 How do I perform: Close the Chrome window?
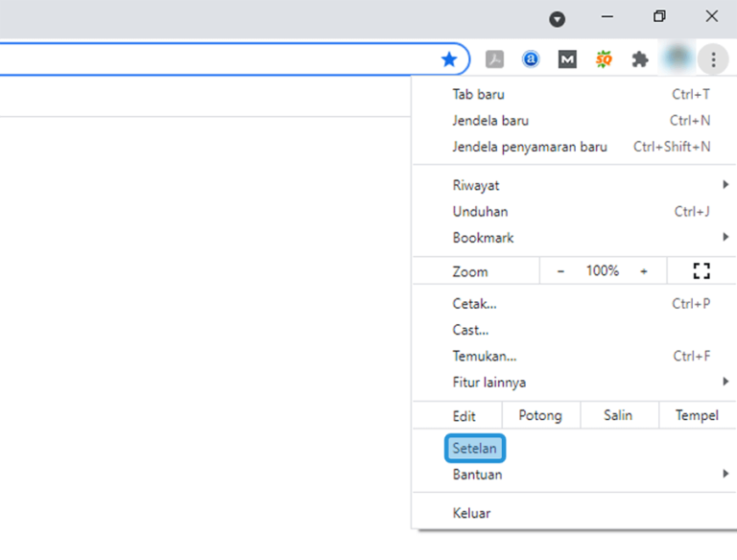(712, 17)
